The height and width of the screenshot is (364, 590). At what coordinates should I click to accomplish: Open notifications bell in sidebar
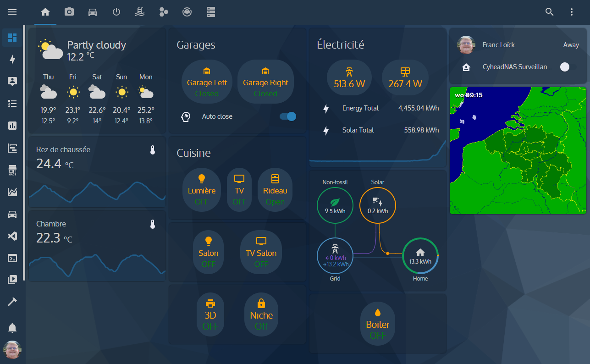(x=12, y=328)
